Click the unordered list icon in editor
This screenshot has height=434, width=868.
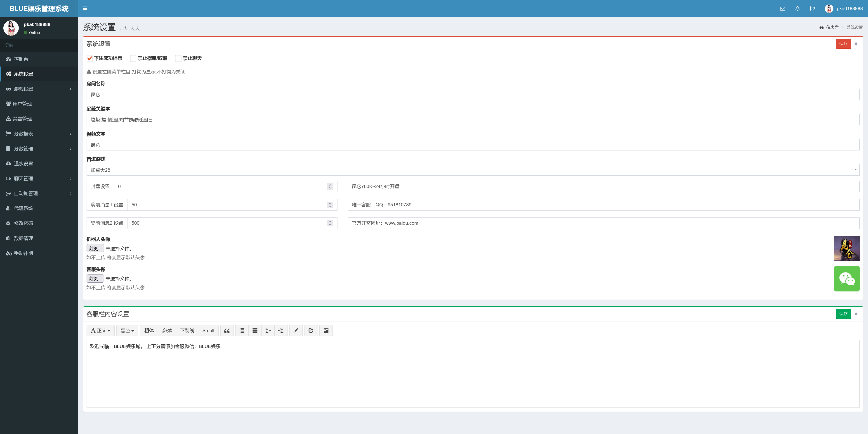[242, 331]
